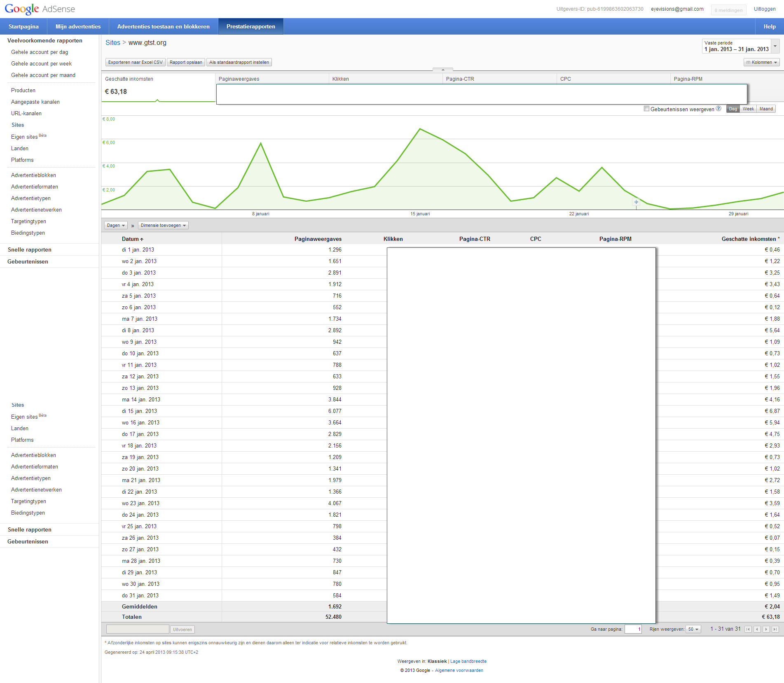Click the Uitvoeren button

183,629
